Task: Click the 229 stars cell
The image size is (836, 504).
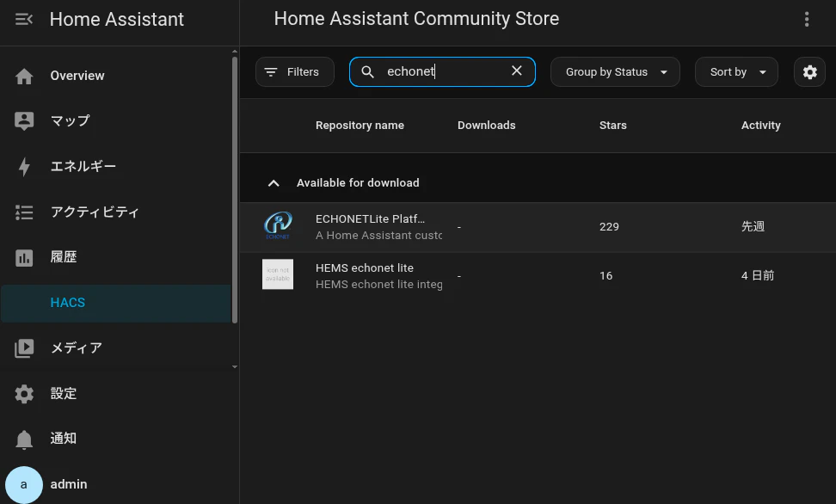Action: point(609,227)
